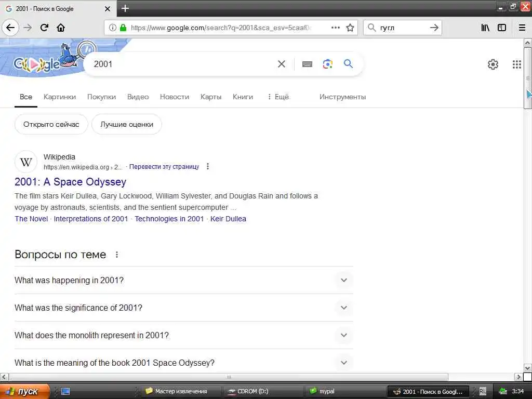Close the '2001 - Поиск в Google' tab

pyautogui.click(x=108, y=8)
